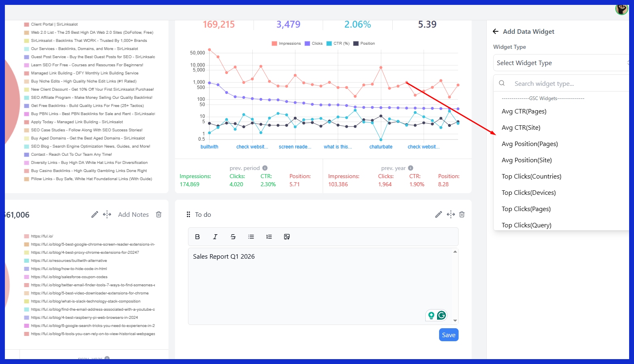Edit the To do widget title with the pencil
This screenshot has width=634, height=364.
pos(438,214)
